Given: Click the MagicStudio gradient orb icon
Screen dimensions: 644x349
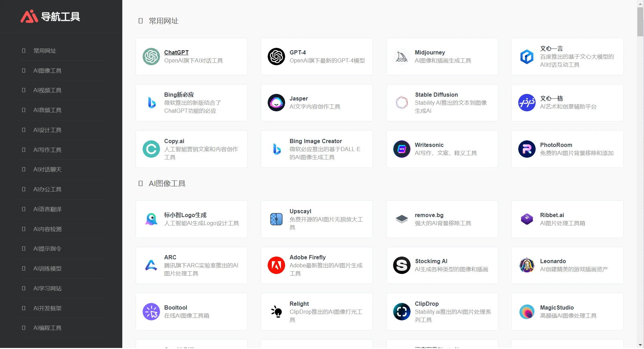Looking at the screenshot, I should pyautogui.click(x=527, y=312).
